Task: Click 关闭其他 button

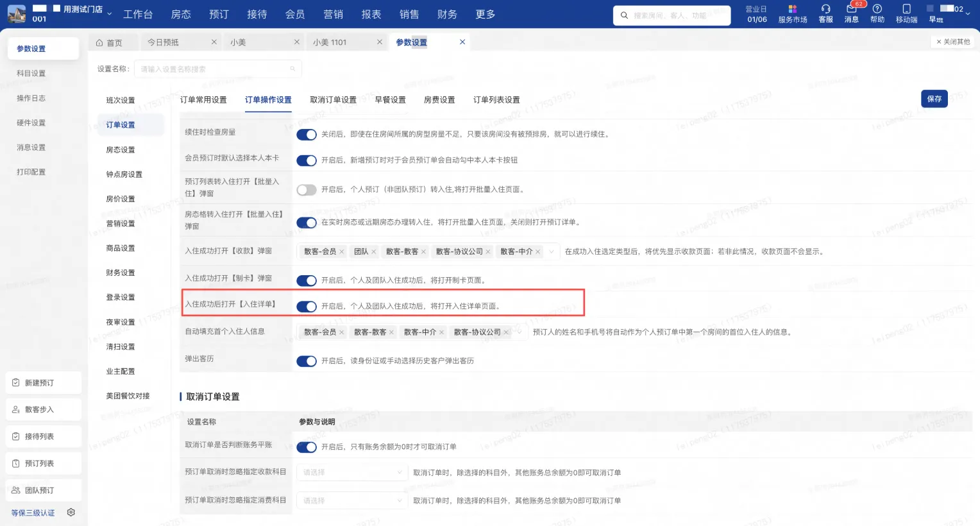Action: click(x=953, y=42)
